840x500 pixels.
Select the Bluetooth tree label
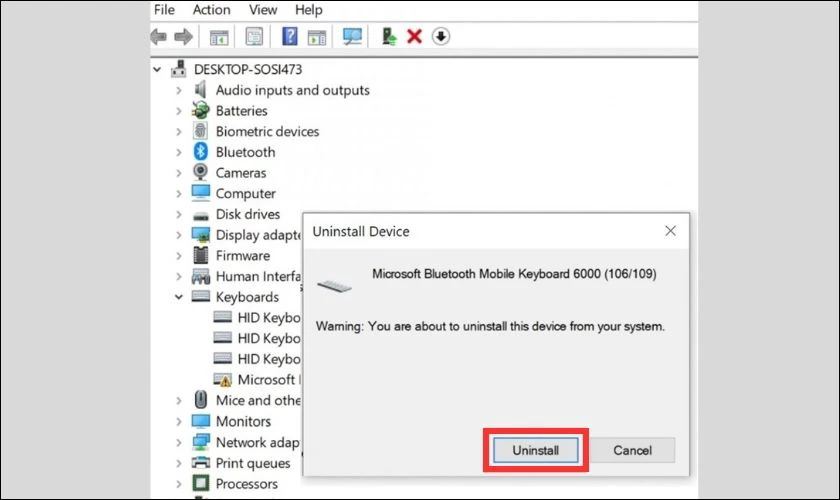click(x=245, y=152)
